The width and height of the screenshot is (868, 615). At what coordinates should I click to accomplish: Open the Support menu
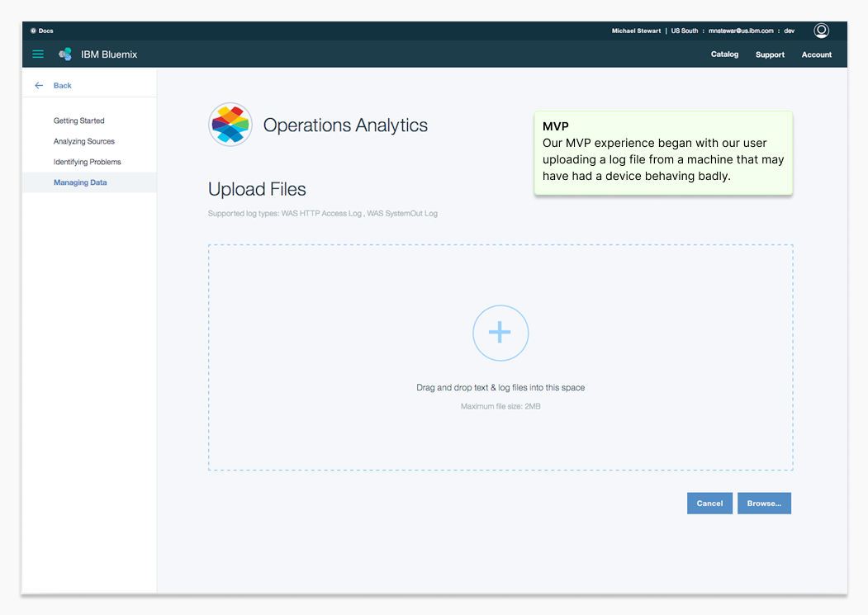[x=770, y=54]
